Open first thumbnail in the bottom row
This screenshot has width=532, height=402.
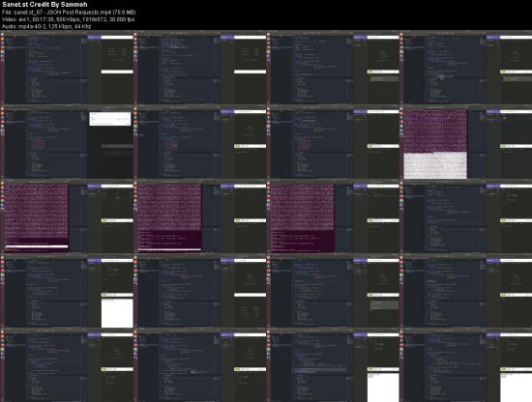pos(67,365)
